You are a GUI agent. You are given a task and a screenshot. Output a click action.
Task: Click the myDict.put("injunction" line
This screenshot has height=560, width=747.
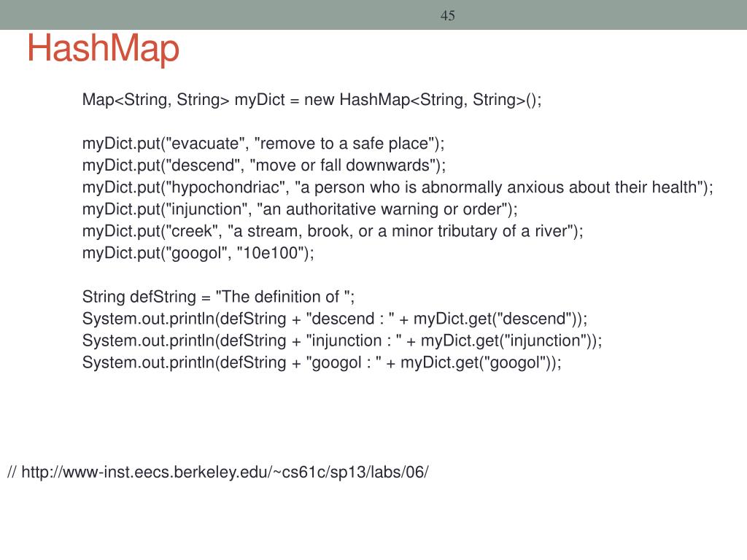(x=300, y=209)
